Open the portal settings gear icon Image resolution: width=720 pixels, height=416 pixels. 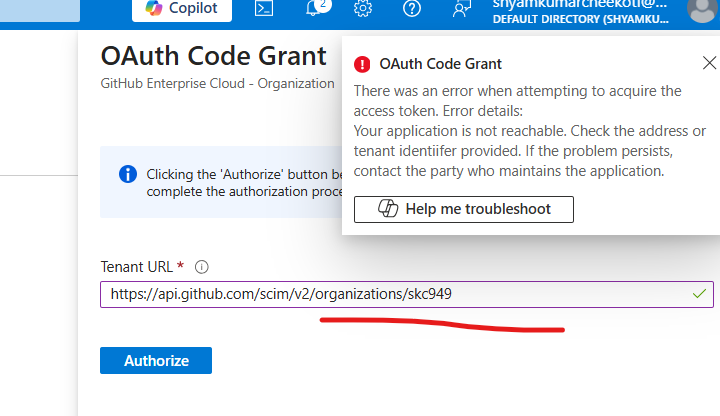point(363,8)
